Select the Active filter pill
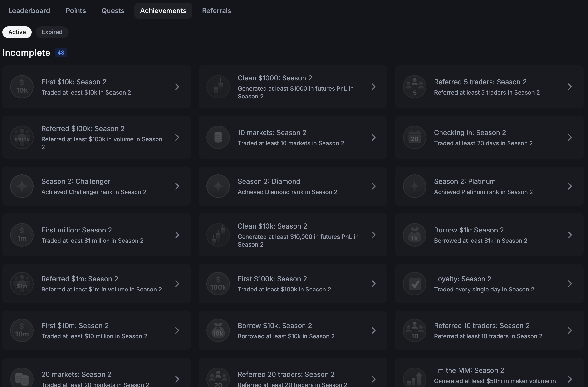Viewport: 588px width, 387px height. click(17, 32)
